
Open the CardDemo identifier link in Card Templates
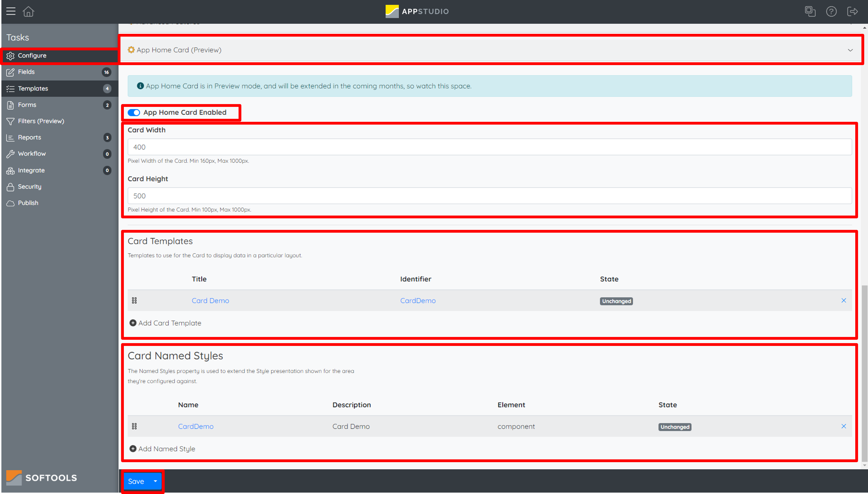418,301
